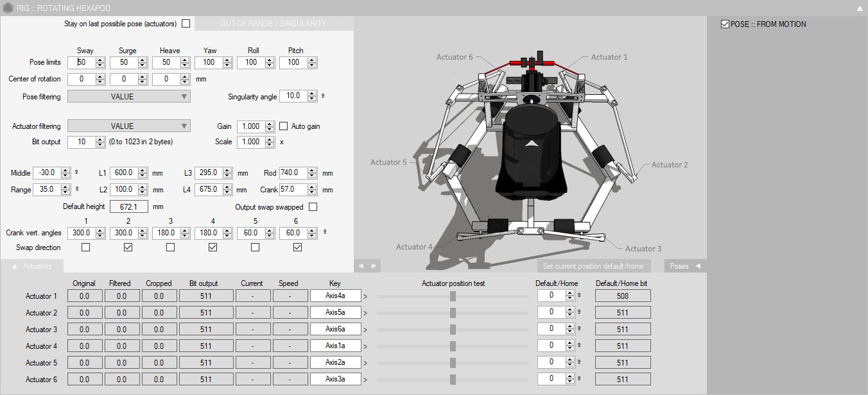This screenshot has height=395, width=868.
Task: Click the Axis4a key button for Actuator 1
Action: 335,296
